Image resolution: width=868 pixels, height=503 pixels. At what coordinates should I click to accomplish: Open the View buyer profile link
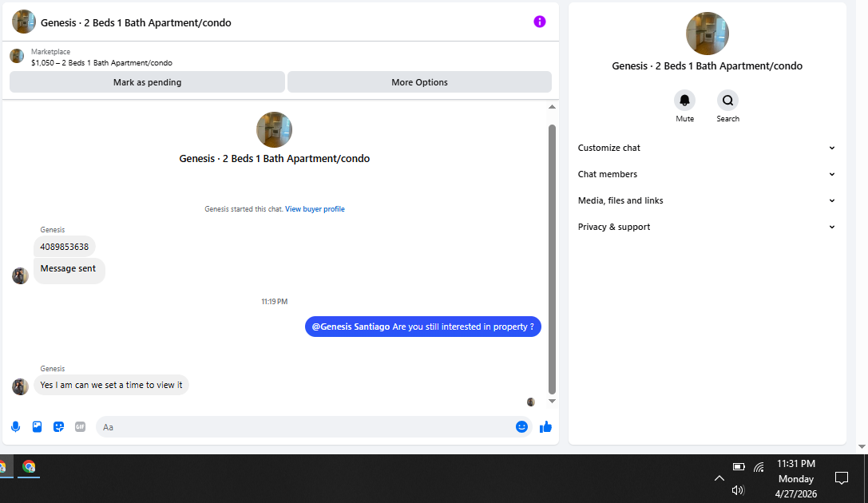click(315, 209)
